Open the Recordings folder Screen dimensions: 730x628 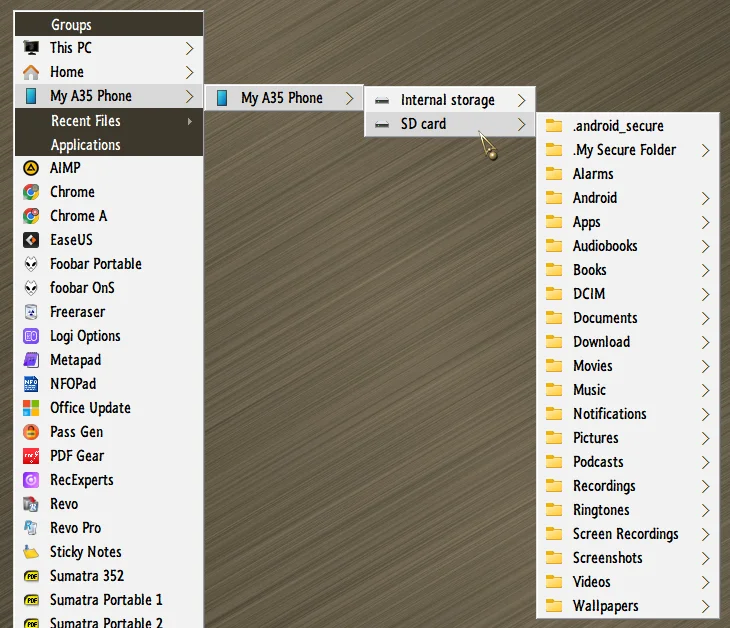628,486
